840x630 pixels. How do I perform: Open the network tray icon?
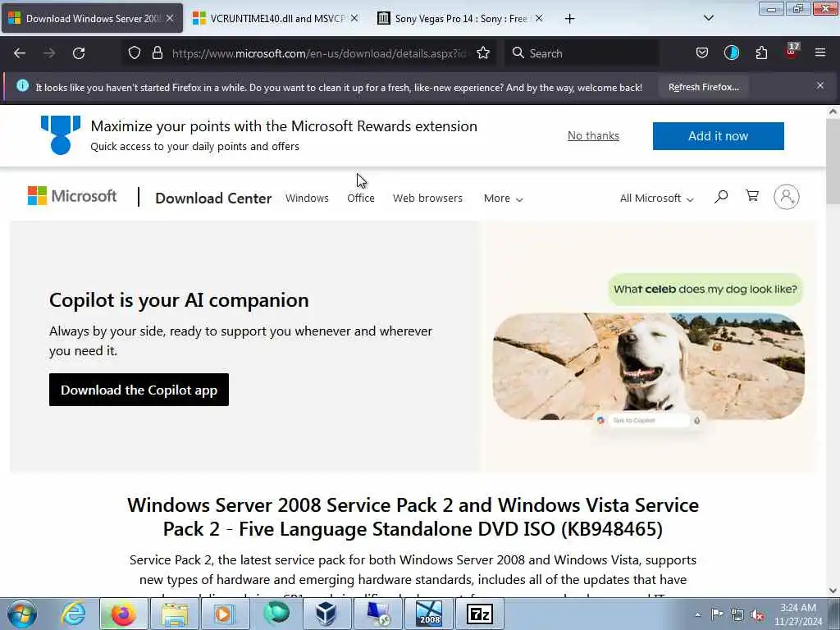pos(737,614)
